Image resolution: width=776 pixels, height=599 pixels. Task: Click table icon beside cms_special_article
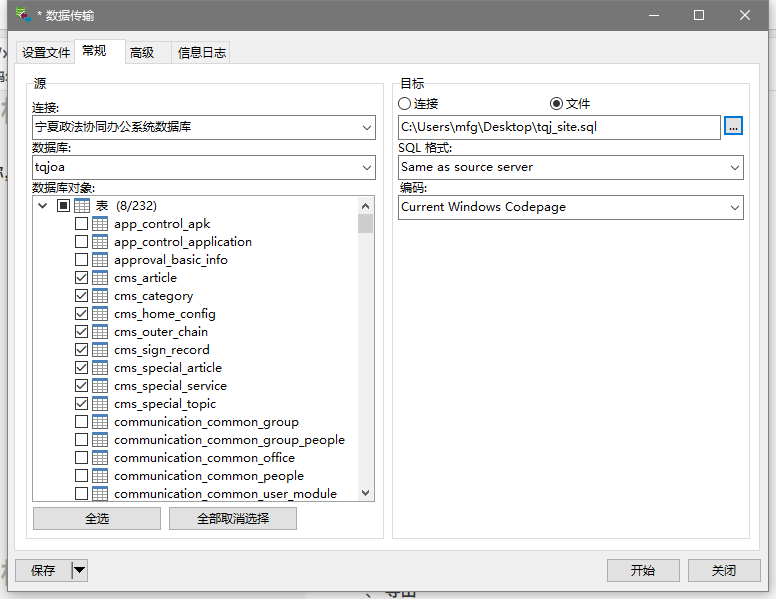(100, 367)
